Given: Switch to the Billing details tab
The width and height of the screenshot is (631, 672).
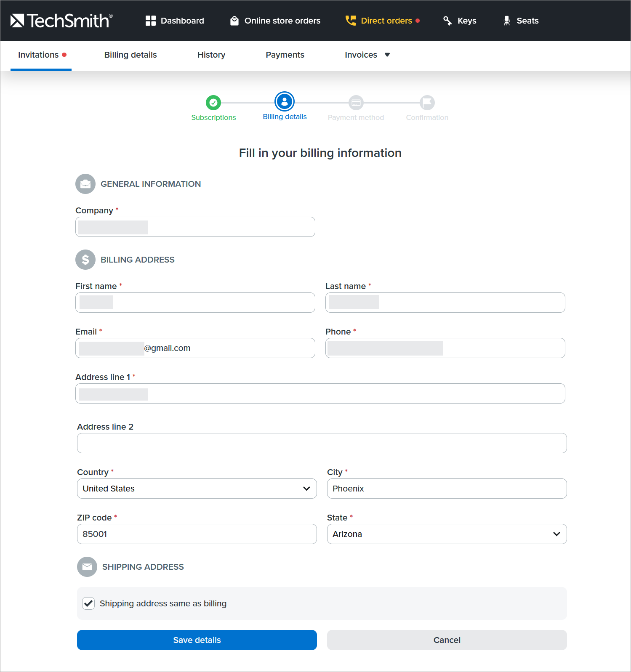Looking at the screenshot, I should click(130, 55).
